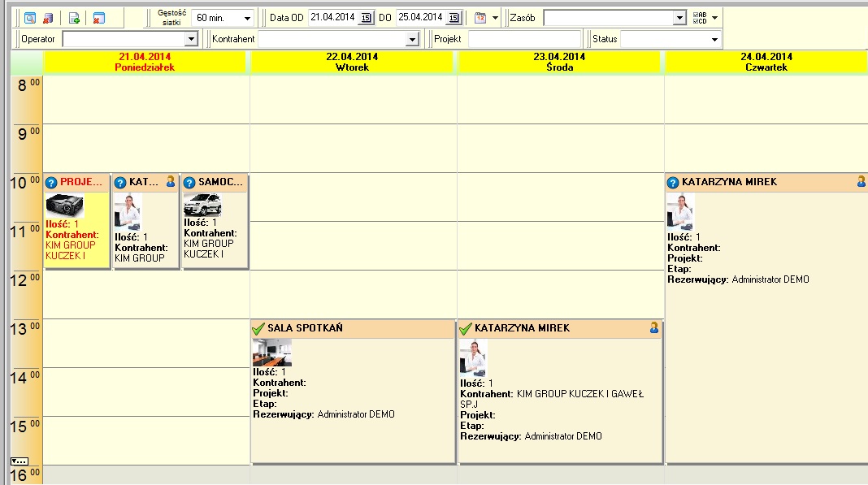
Task: Click the delete database record toolbar icon
Action: (48, 18)
